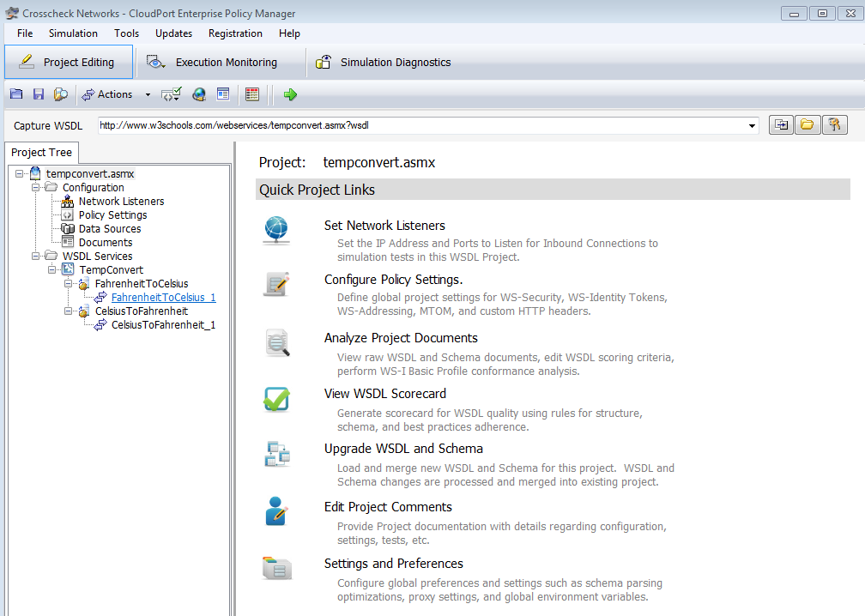Click the blue window layout toolbar icon

(x=223, y=94)
